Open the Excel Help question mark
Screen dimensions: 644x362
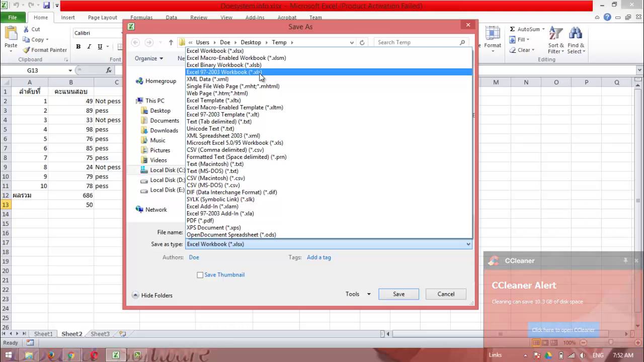point(607,17)
